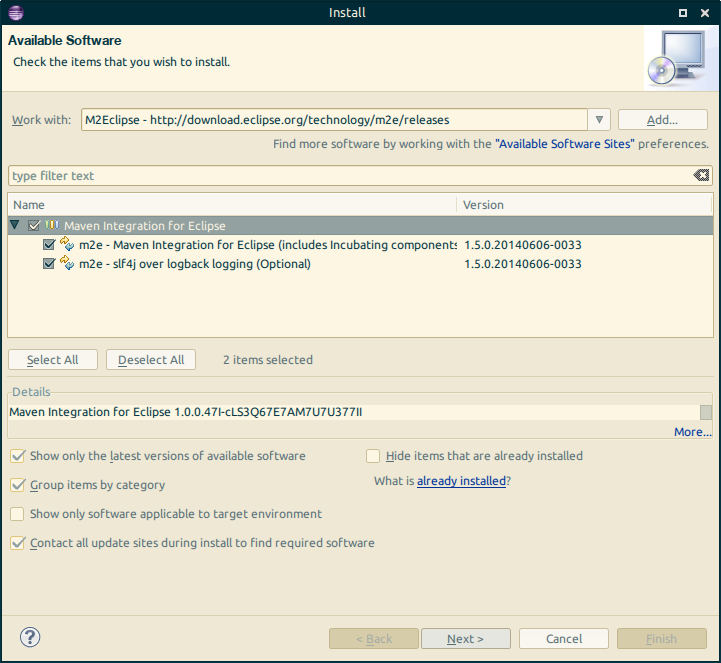Select m2e - Maven Integration for Eclipse row
This screenshot has height=663, width=721.
[360, 245]
